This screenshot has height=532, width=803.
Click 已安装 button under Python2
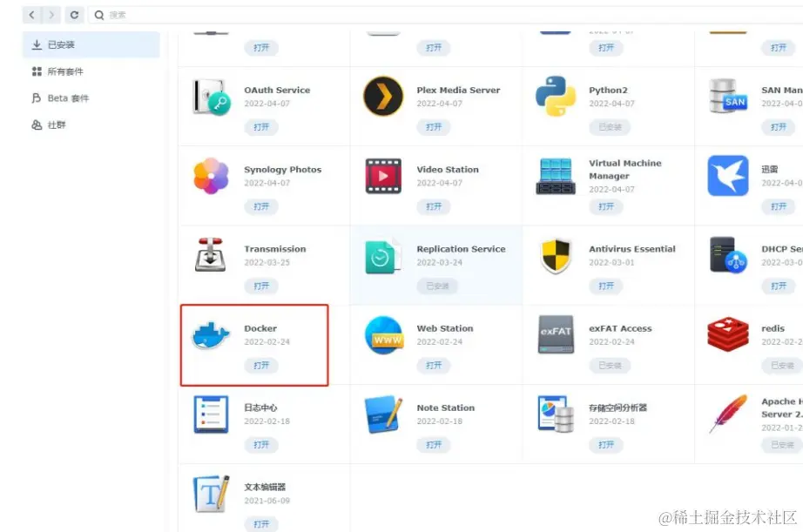pos(610,127)
